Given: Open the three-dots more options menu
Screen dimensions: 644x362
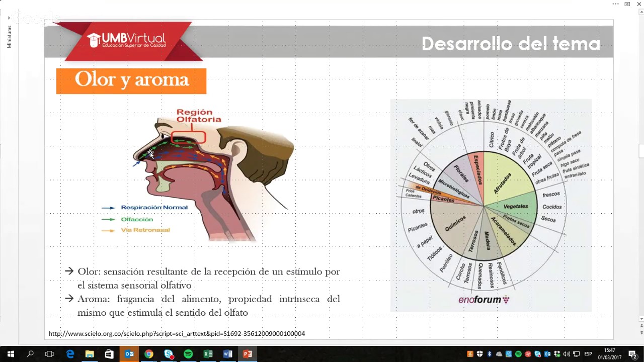Looking at the screenshot, I should 615,4.
